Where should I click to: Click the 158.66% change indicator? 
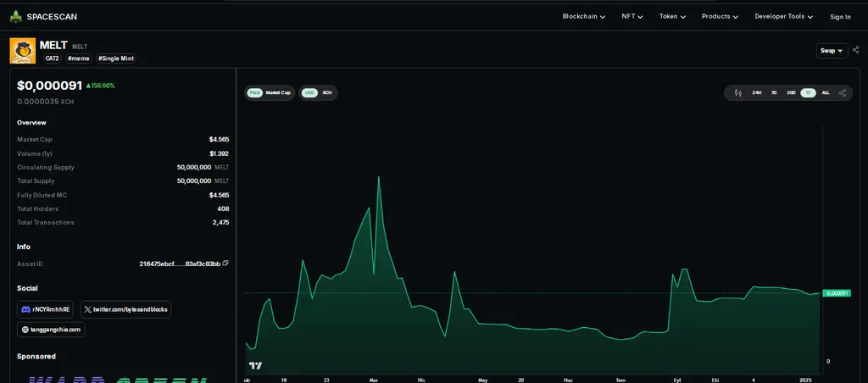tap(100, 86)
